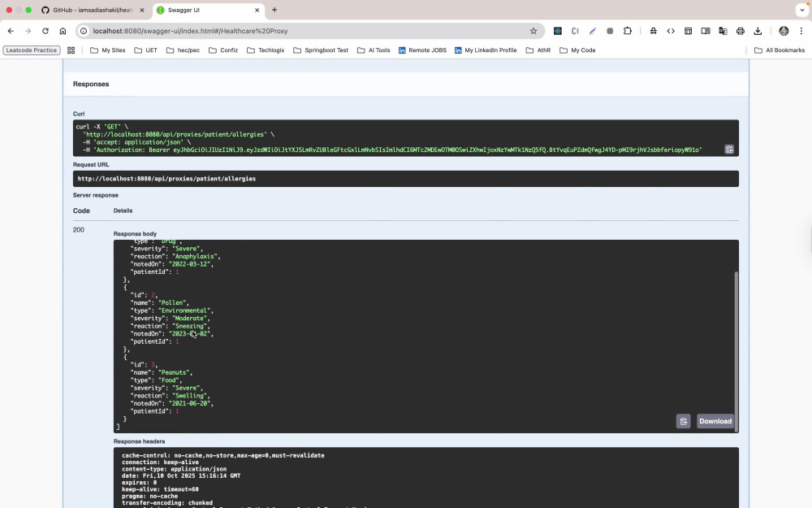Open the My Code bookmark folder
Viewport: 812px width, 508px height.
[577, 50]
